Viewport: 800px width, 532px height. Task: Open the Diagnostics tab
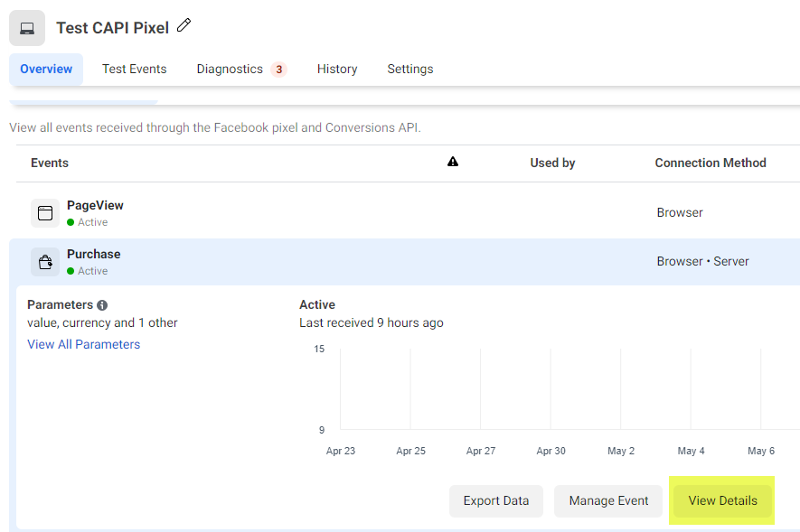click(x=230, y=69)
